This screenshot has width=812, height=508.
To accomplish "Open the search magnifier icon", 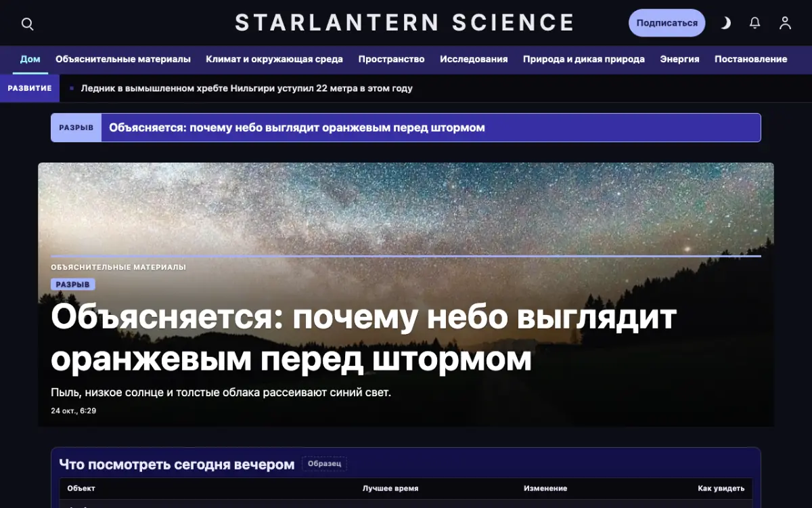I will (x=27, y=24).
